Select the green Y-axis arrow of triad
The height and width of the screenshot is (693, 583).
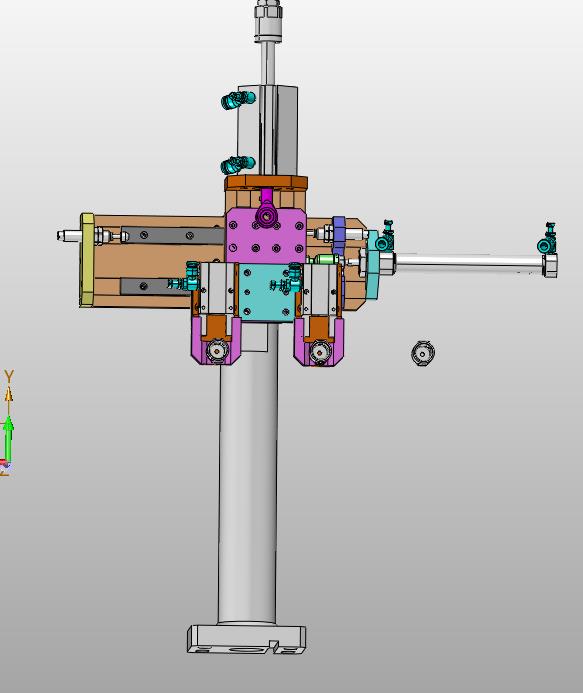pyautogui.click(x=8, y=438)
